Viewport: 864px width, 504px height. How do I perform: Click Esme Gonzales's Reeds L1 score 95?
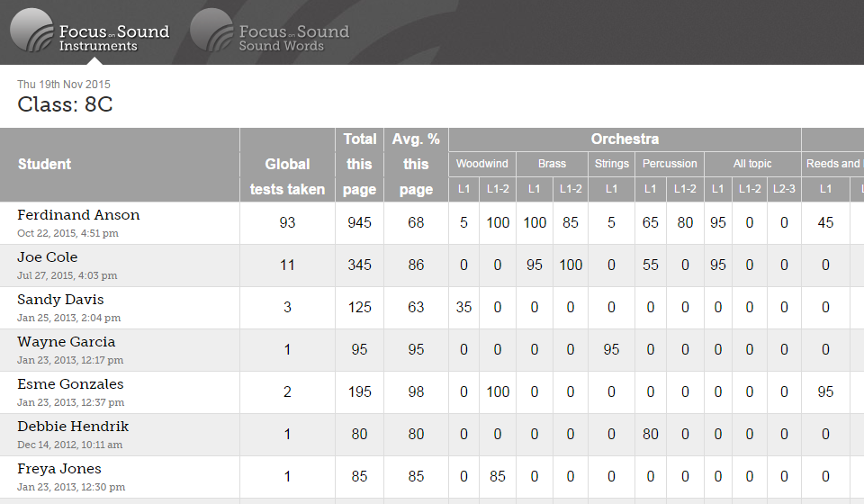[825, 392]
